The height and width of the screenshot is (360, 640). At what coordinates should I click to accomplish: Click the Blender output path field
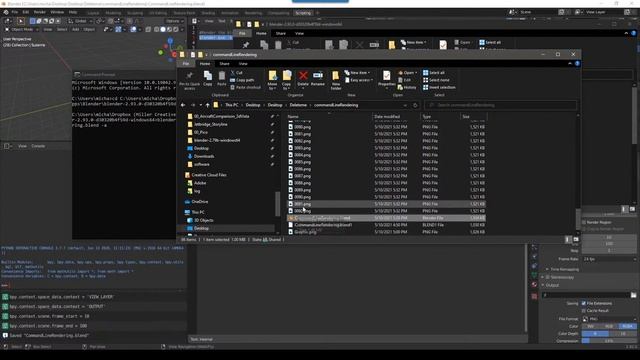pos(586,295)
